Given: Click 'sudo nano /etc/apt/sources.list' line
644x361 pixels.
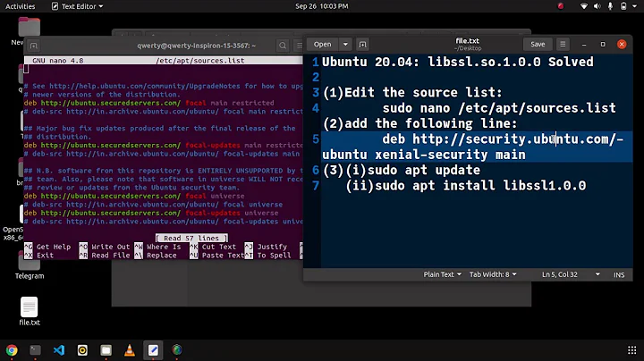Looking at the screenshot, I should click(499, 108).
